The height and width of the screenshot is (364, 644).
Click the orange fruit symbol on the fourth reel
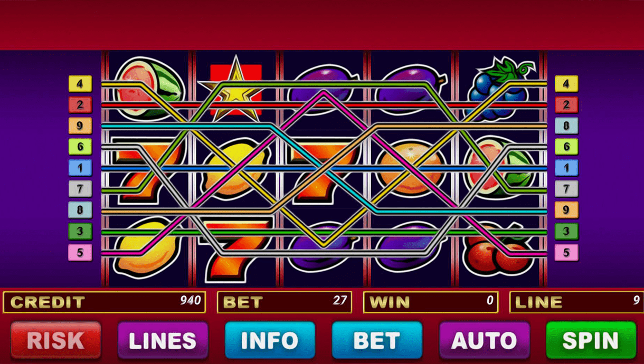click(412, 167)
